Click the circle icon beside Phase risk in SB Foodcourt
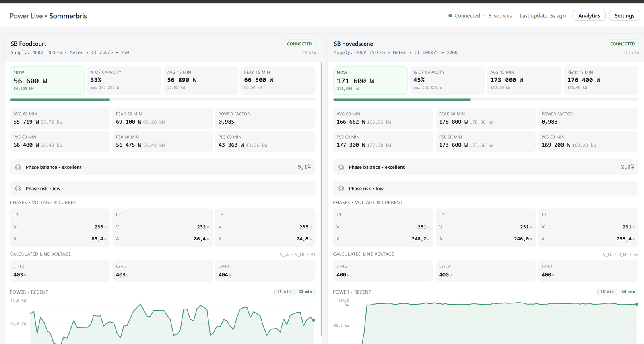The width and height of the screenshot is (644, 344). pyautogui.click(x=18, y=189)
